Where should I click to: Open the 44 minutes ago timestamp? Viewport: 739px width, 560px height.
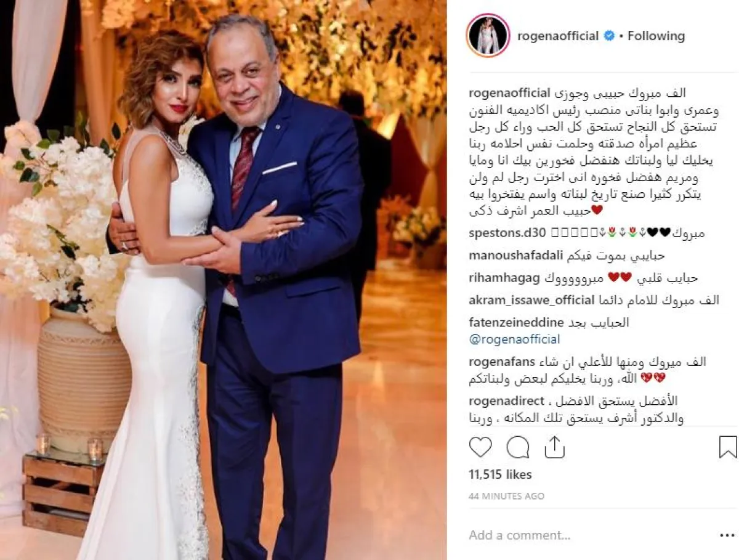506,496
